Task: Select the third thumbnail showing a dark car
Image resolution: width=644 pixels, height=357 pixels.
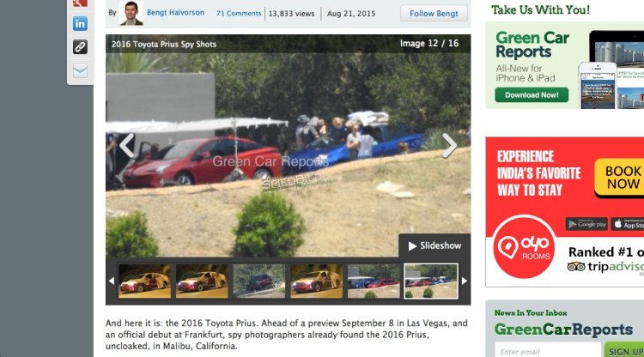Action: (259, 281)
